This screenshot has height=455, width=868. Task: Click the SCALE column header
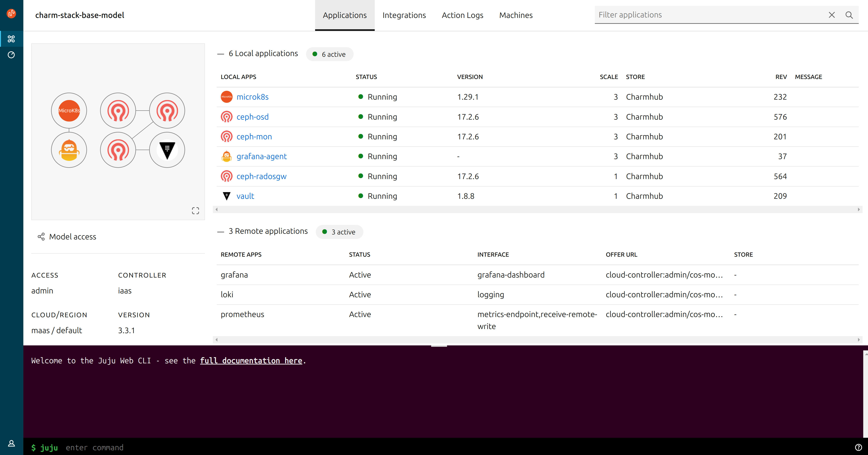click(608, 77)
